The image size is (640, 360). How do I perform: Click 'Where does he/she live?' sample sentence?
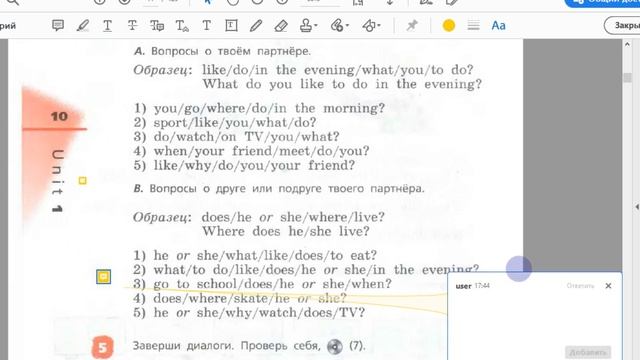(x=286, y=231)
